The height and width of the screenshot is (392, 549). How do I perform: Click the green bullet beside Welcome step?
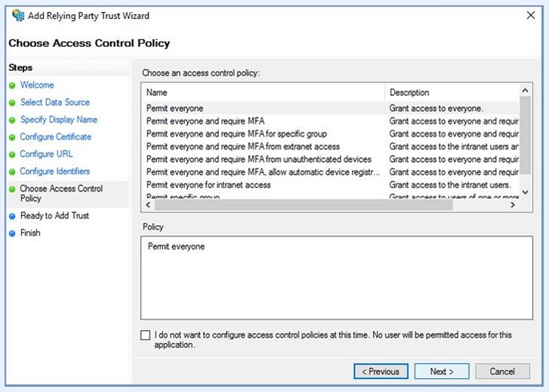(12, 86)
